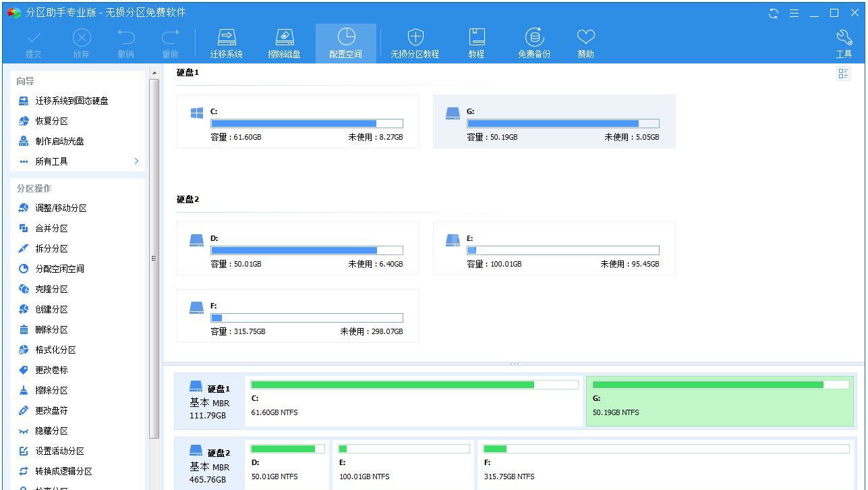The height and width of the screenshot is (490, 868).
Task: Click the E: usage bar in card
Action: pyautogui.click(x=563, y=250)
